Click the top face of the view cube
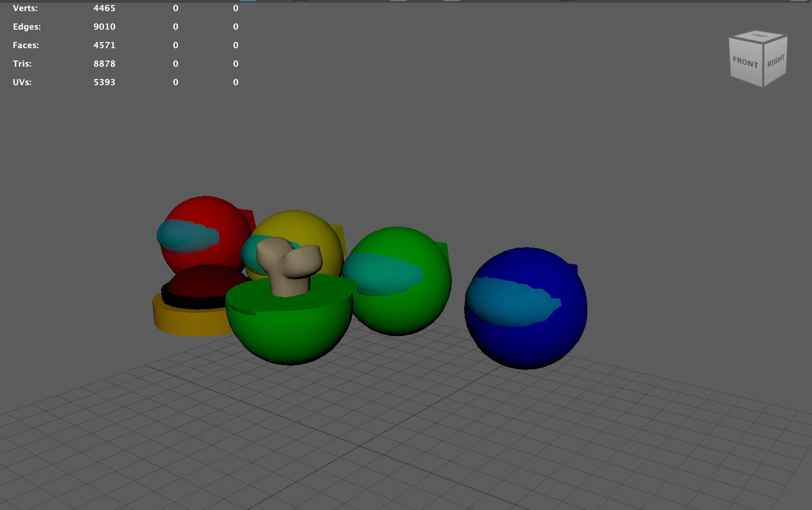The width and height of the screenshot is (812, 510). coord(758,36)
